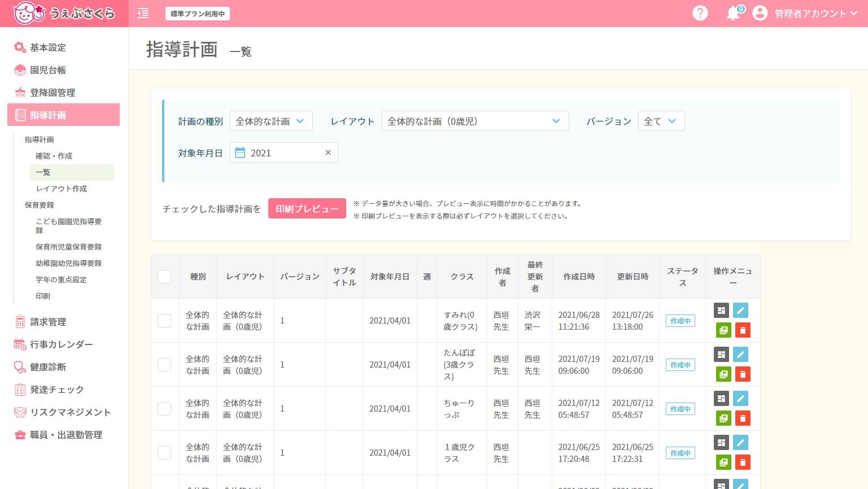This screenshot has height=489, width=868.
Task: Collapse the sidebar with the menu toggle icon
Action: [143, 13]
